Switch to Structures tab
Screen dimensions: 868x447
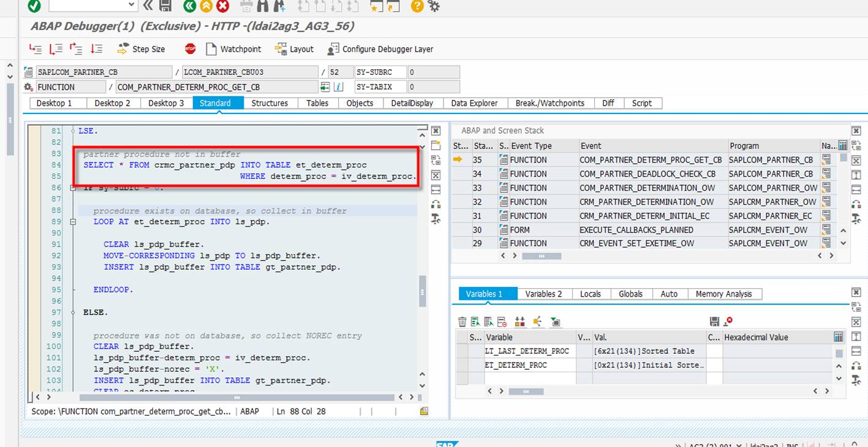click(x=270, y=103)
